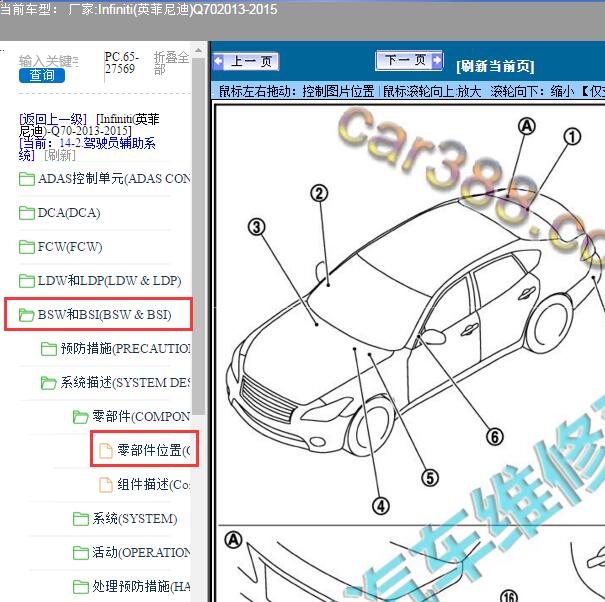This screenshot has width=605, height=602.
Task: Open 零部件位置 document entry
Action: pyautogui.click(x=154, y=450)
